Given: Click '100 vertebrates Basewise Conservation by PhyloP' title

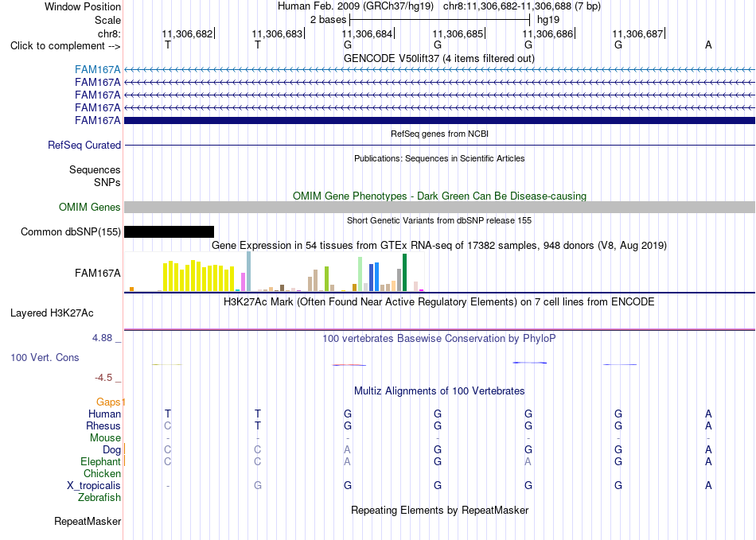Looking at the screenshot, I should [x=439, y=338].
